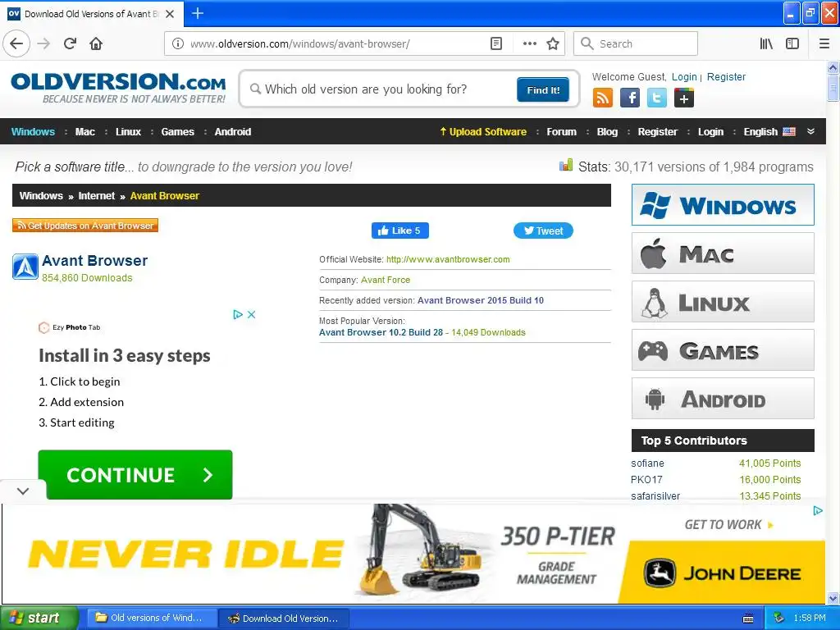Click the AdChoices icon on Ezy Photo ad

[238, 314]
